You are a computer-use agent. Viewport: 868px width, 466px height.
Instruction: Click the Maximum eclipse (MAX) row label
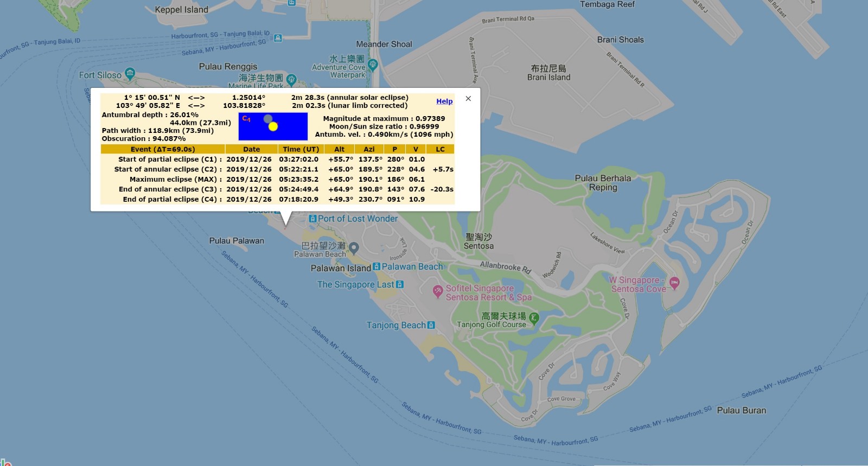pyautogui.click(x=175, y=180)
